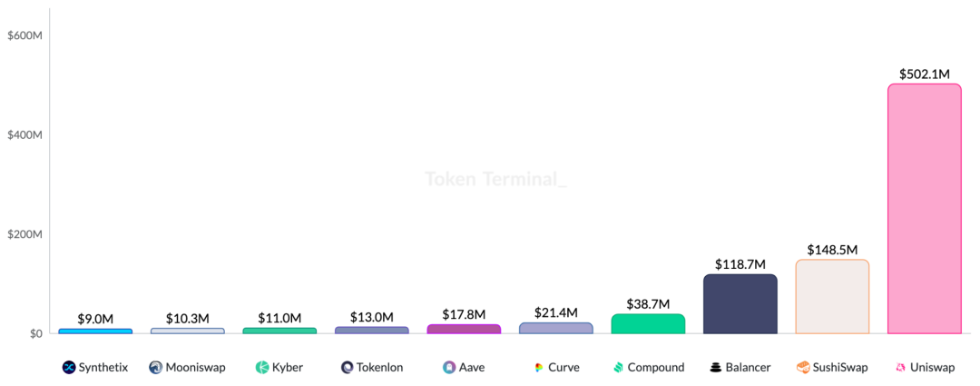Click the Token Terminal watermark text
Image resolution: width=980 pixels, height=386 pixels.
point(495,180)
